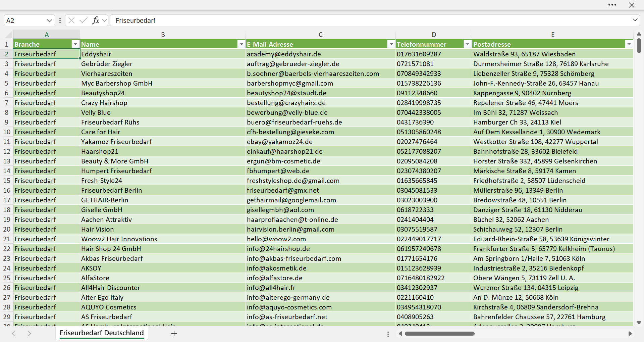644x342 pixels.
Task: Select the Gebrüder Ziegler cell
Action: pyautogui.click(x=163, y=64)
